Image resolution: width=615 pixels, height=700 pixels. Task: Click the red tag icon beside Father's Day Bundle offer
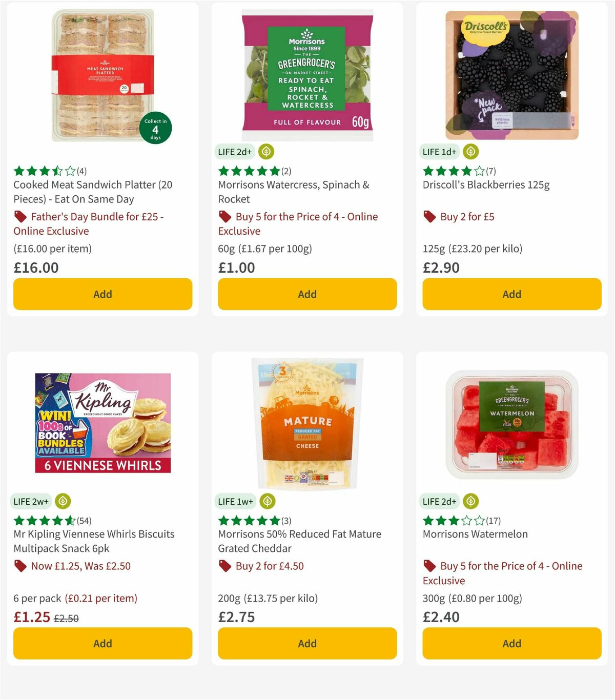(x=19, y=216)
